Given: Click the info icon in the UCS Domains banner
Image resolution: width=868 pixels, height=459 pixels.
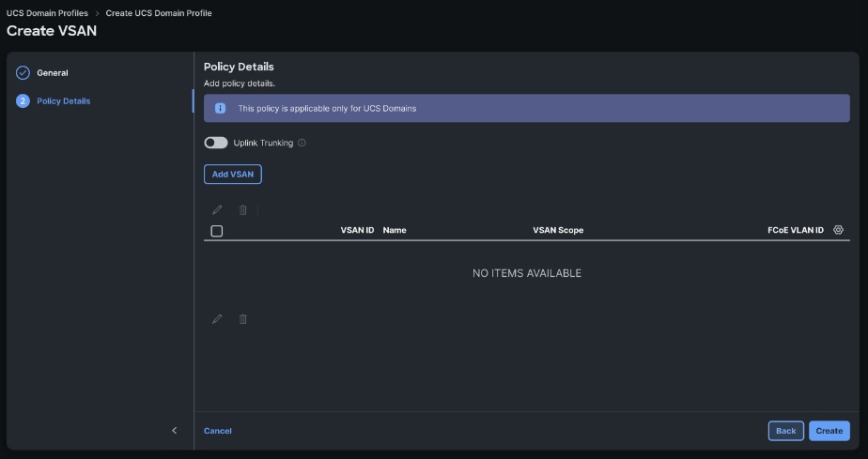Looking at the screenshot, I should pos(221,108).
